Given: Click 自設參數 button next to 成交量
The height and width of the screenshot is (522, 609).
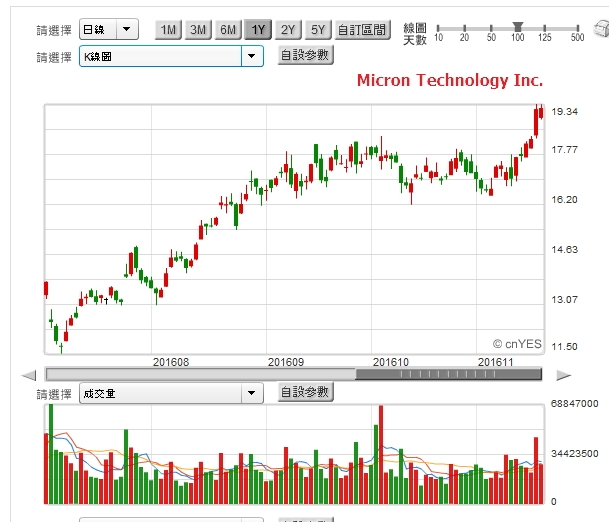Looking at the screenshot, I should (x=305, y=392).
